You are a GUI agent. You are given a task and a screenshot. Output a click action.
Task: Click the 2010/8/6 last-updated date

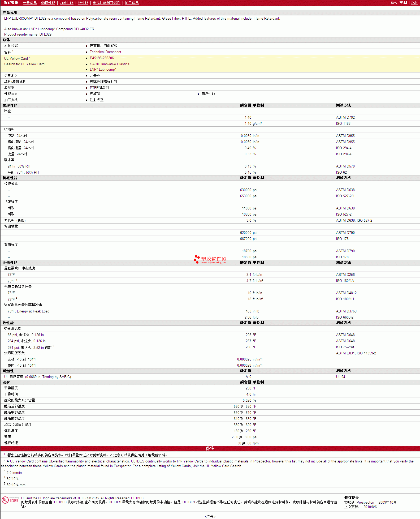pos(370,507)
